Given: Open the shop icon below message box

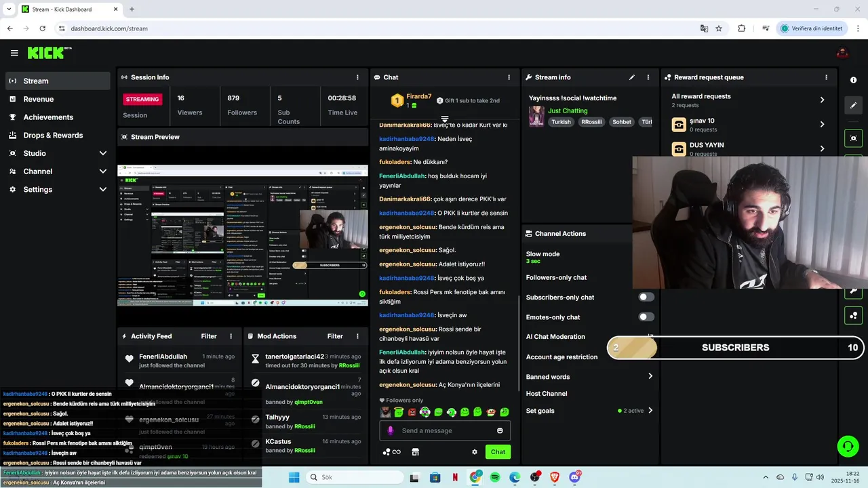Looking at the screenshot, I should click(x=416, y=452).
